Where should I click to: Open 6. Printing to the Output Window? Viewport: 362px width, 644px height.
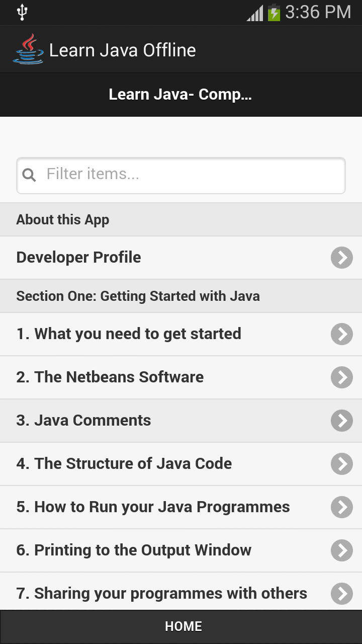tap(181, 550)
